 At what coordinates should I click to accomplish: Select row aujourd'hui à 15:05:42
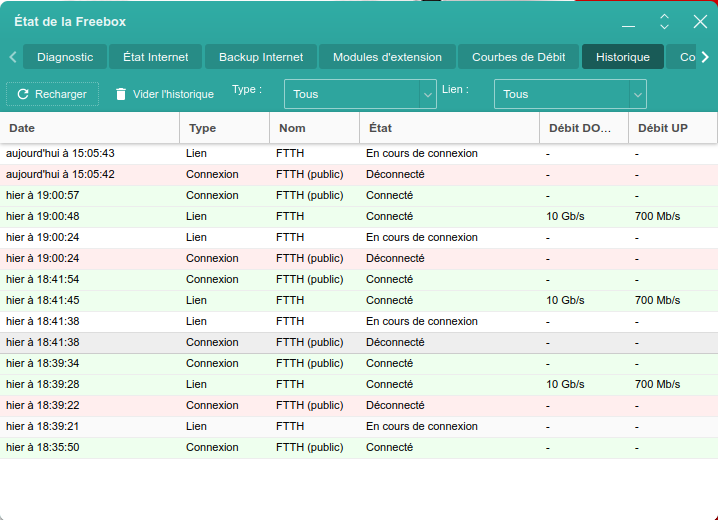coord(359,175)
